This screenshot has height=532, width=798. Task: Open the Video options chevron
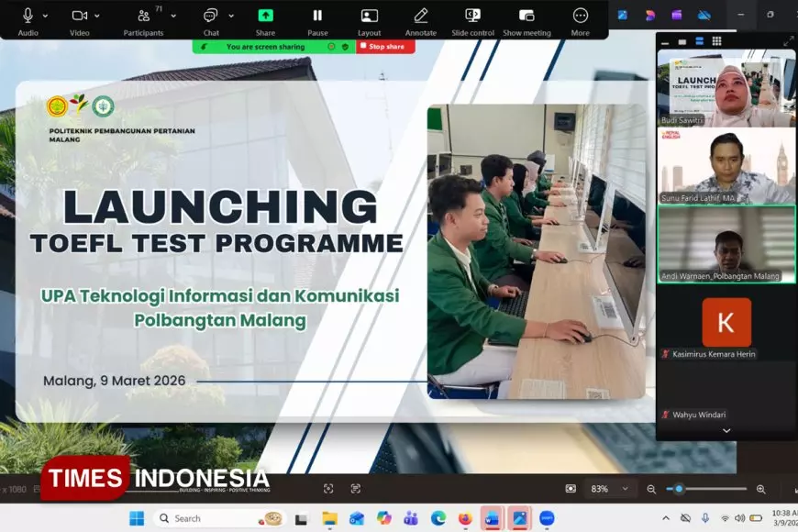tap(99, 16)
